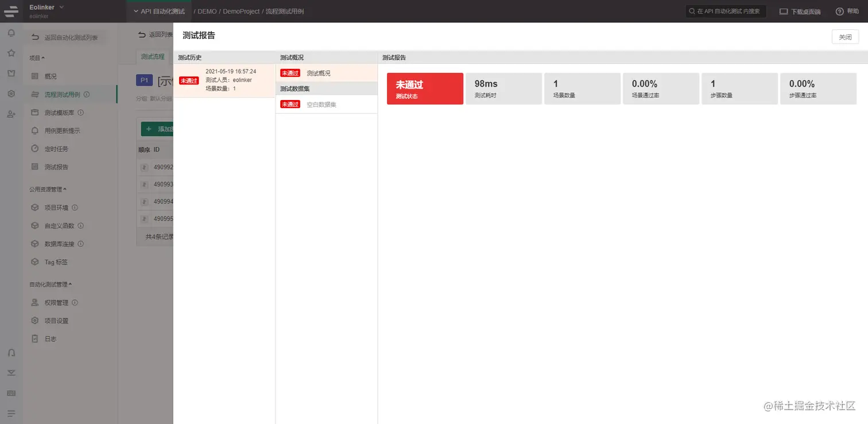868x424 pixels.
Task: Click info icon beside 自定义函数
Action: pyautogui.click(x=80, y=226)
